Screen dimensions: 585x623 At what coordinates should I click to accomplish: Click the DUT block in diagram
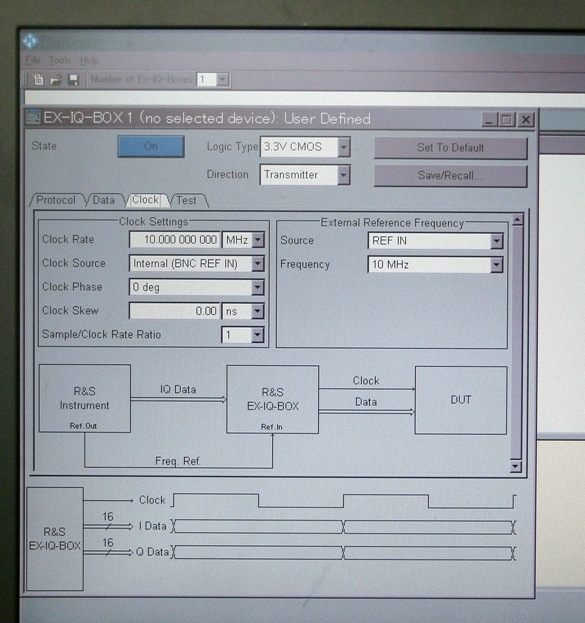pos(461,400)
